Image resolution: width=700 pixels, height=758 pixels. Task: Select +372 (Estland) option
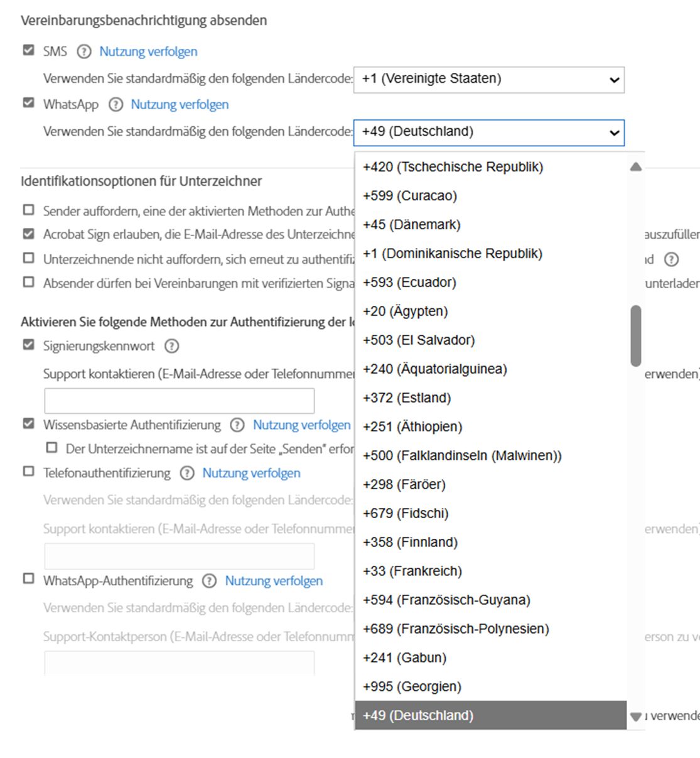(491, 398)
